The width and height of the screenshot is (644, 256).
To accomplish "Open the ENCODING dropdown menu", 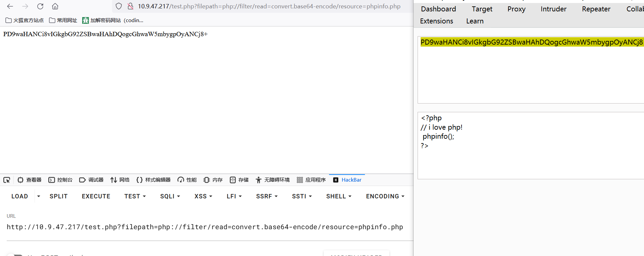I will pyautogui.click(x=385, y=196).
